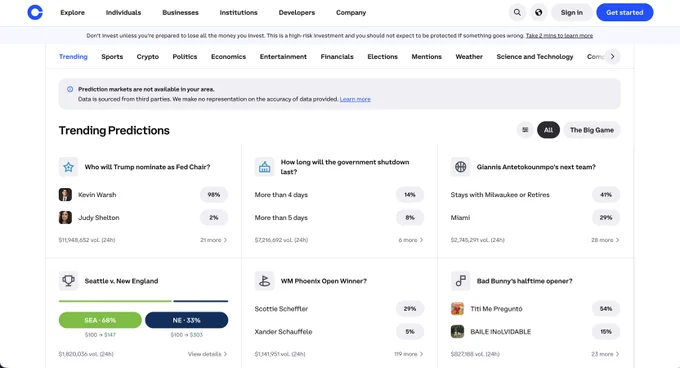
Task: Click More than 4 days 14% pill
Action: point(410,195)
